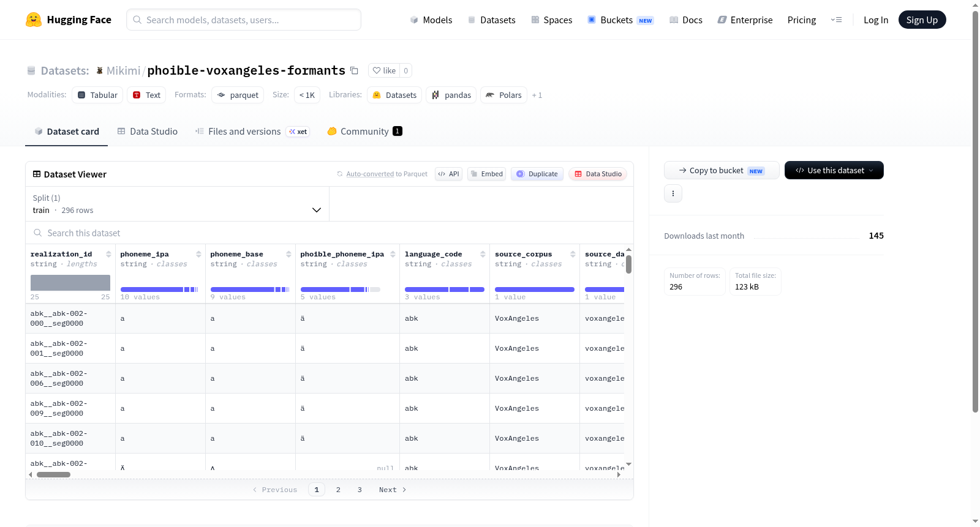Click the Log In link
980x527 pixels.
pos(876,20)
